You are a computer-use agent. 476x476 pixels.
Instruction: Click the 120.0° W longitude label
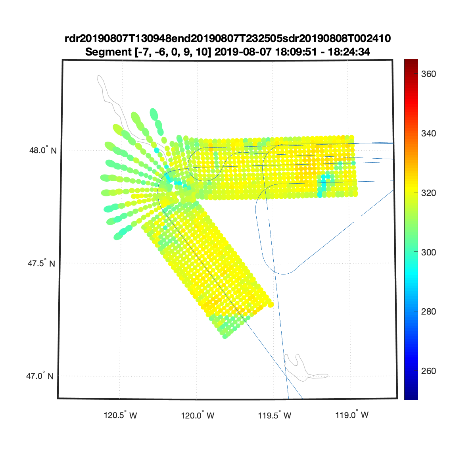[198, 415]
